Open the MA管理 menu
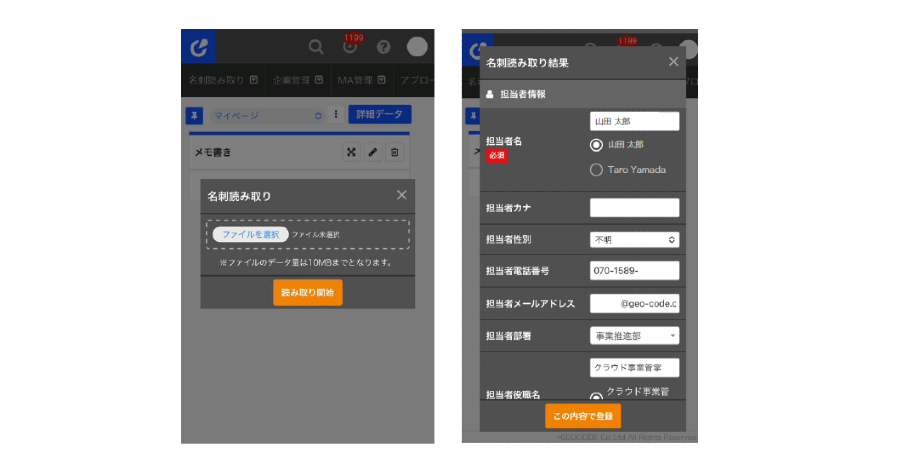Screen dimensions: 900x471 point(361,80)
